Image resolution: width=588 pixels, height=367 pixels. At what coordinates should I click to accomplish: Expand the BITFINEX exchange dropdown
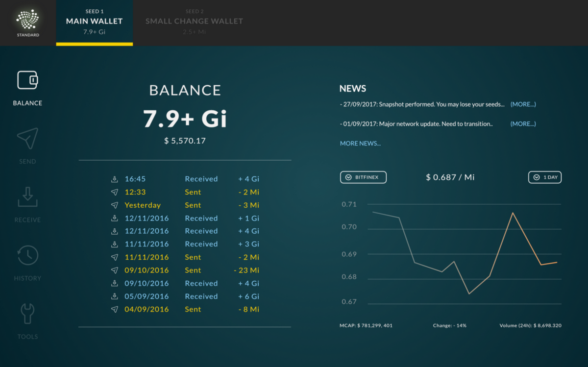point(363,177)
